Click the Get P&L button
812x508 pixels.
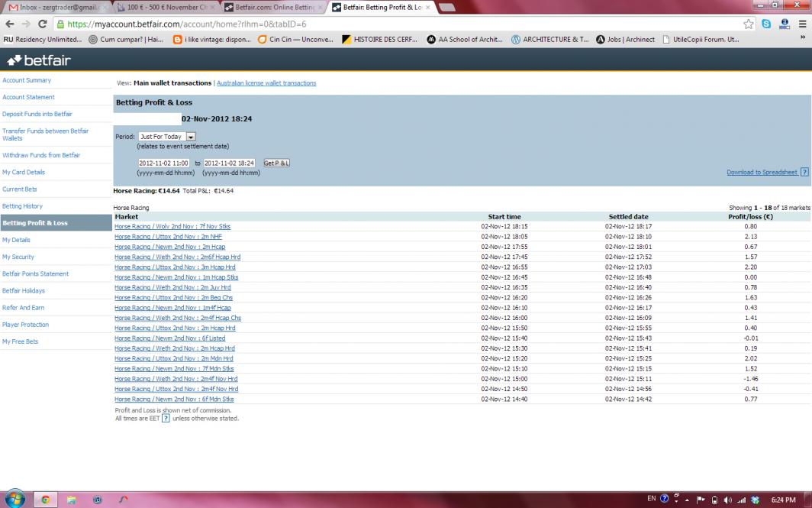pyautogui.click(x=276, y=163)
